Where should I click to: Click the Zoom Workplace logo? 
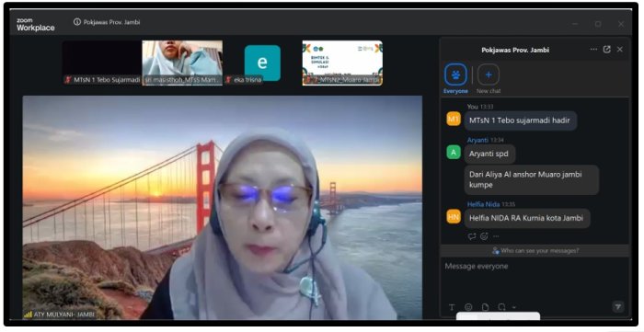click(x=35, y=25)
